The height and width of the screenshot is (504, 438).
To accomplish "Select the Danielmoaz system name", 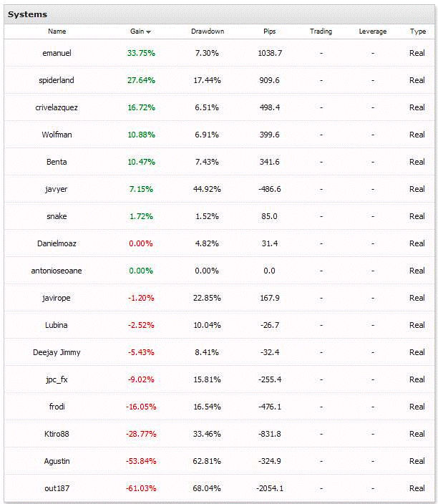I will click(57, 243).
